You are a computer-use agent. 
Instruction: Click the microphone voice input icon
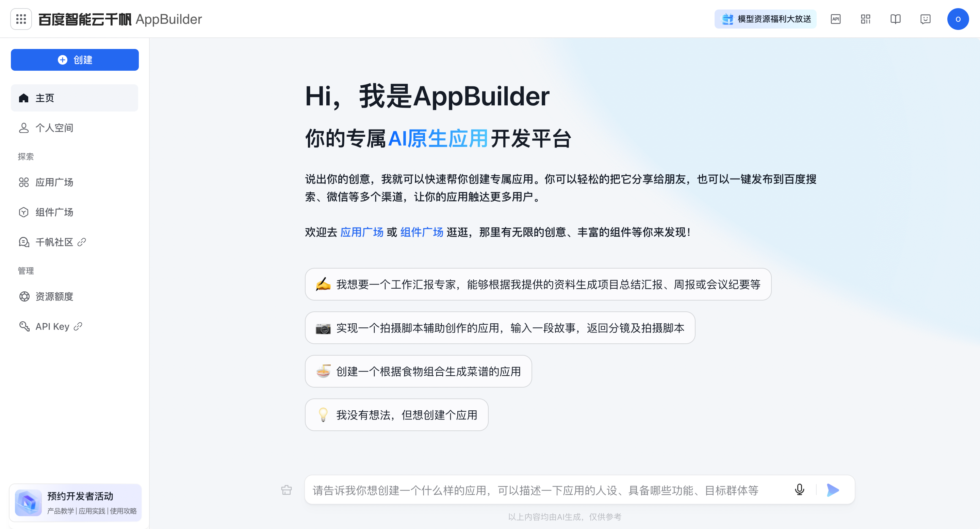pyautogui.click(x=800, y=490)
